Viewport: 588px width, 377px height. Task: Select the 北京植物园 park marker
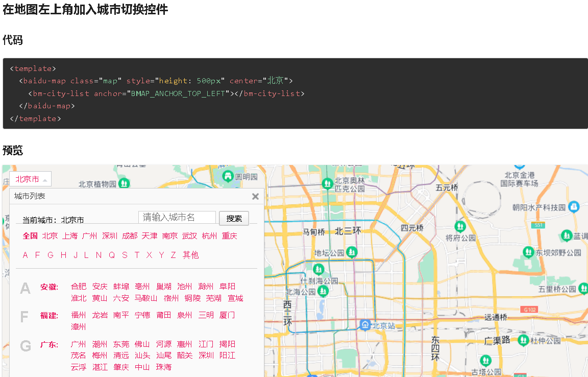click(x=124, y=184)
